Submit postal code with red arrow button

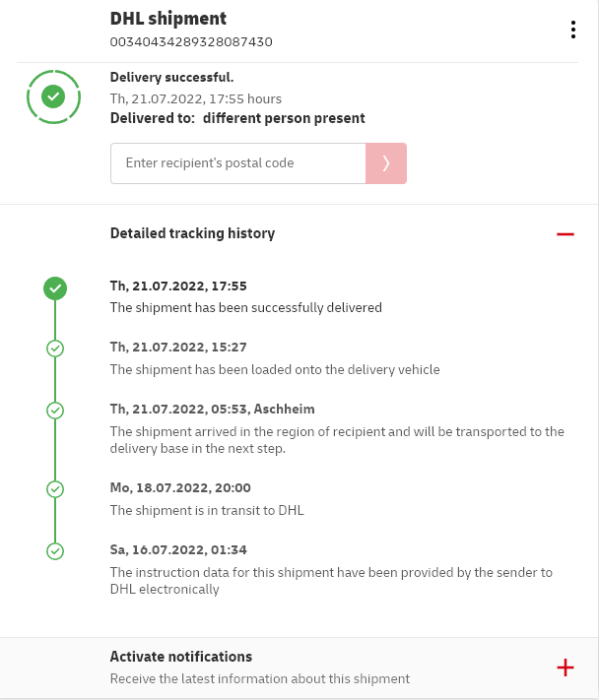386,163
